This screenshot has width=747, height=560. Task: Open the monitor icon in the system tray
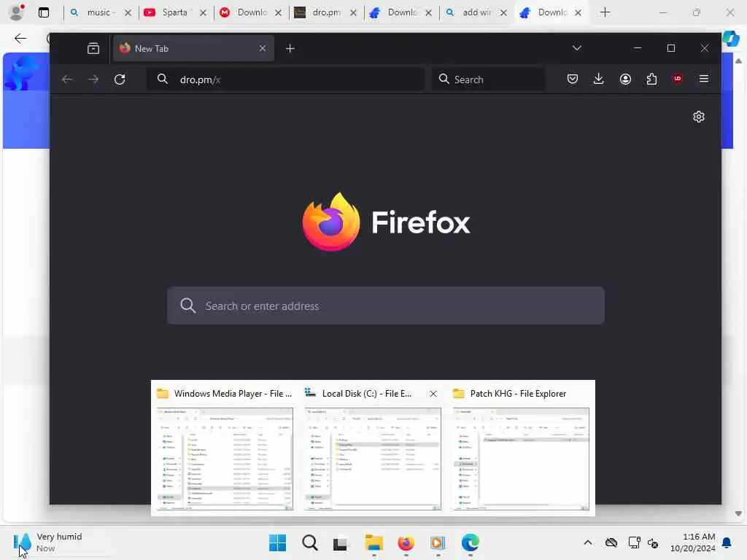click(634, 542)
